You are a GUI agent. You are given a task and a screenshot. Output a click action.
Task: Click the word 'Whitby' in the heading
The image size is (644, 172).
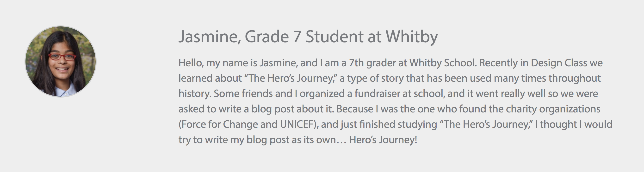412,37
